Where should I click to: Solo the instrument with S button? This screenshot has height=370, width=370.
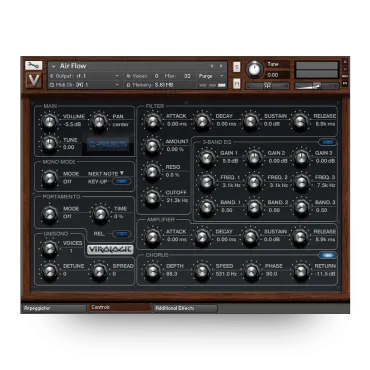pos(236,67)
